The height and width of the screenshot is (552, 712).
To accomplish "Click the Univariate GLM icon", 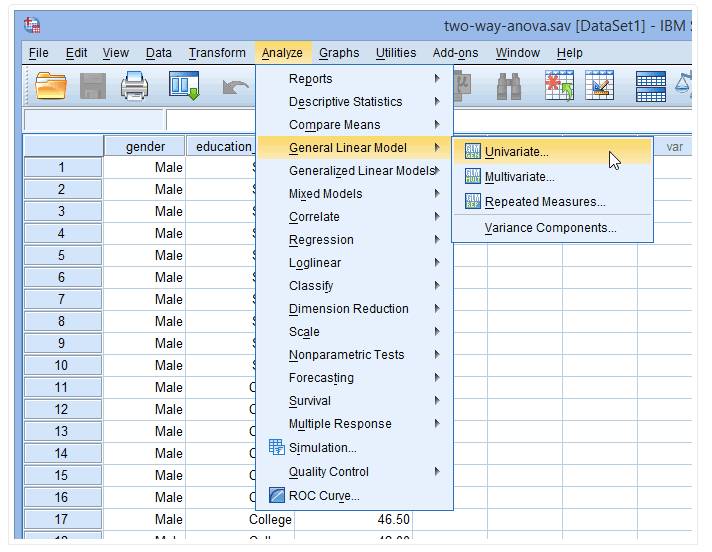I will coord(472,151).
